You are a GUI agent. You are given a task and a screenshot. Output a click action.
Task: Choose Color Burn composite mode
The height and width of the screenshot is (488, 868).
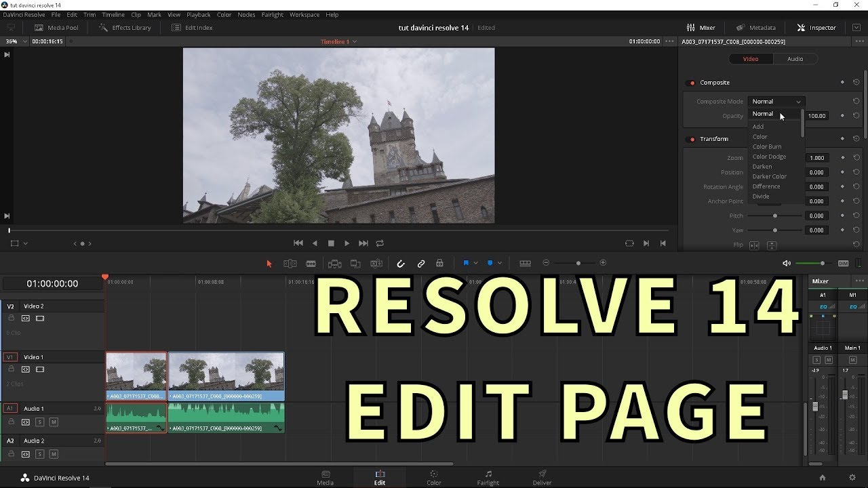[767, 146]
